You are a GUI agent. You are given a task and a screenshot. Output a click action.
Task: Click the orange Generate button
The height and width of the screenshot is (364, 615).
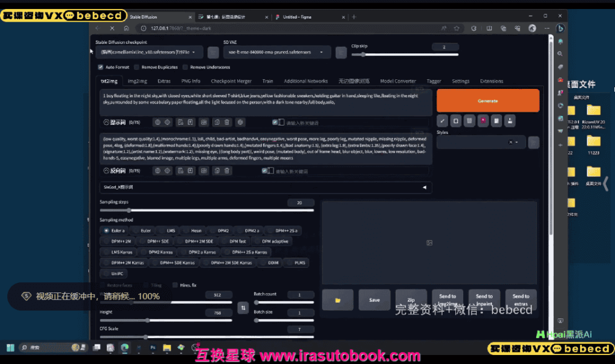[x=488, y=101]
